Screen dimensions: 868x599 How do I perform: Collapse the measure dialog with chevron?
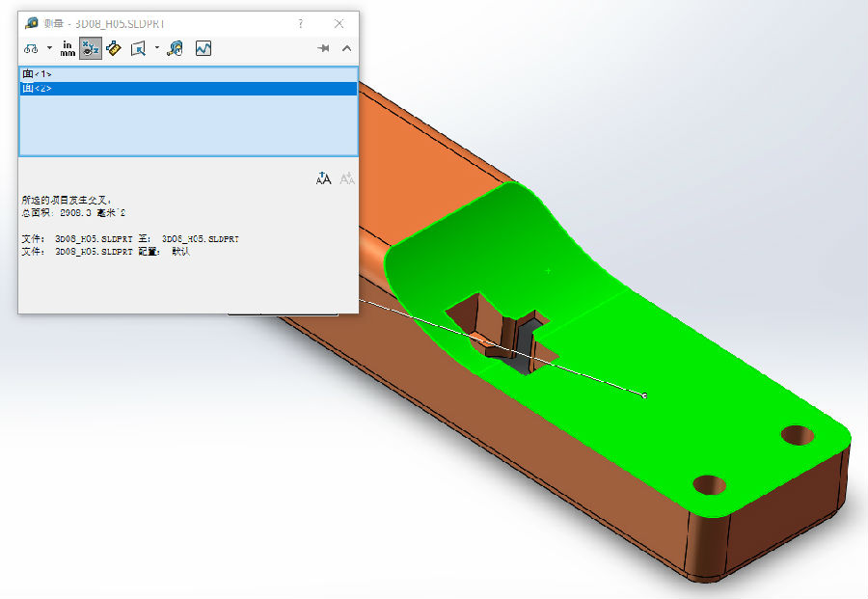(x=346, y=48)
